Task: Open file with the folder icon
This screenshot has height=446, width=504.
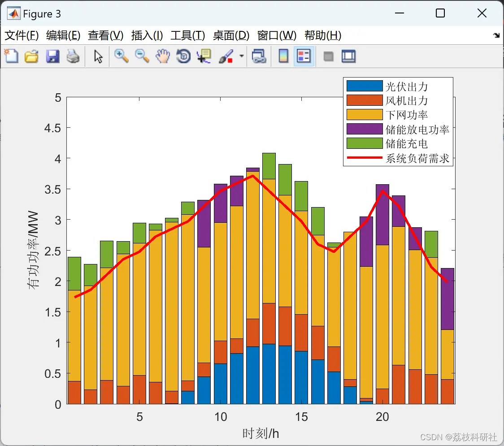Action: (31, 56)
